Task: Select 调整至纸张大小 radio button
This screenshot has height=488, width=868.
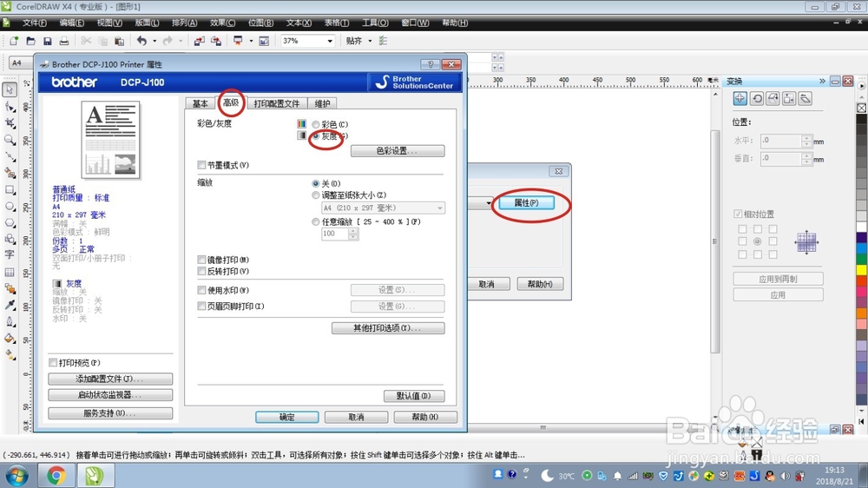Action: 316,195
